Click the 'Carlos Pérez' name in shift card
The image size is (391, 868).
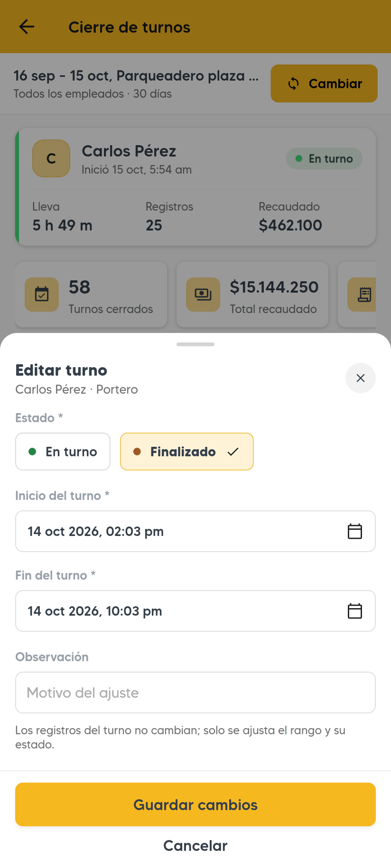point(129,151)
